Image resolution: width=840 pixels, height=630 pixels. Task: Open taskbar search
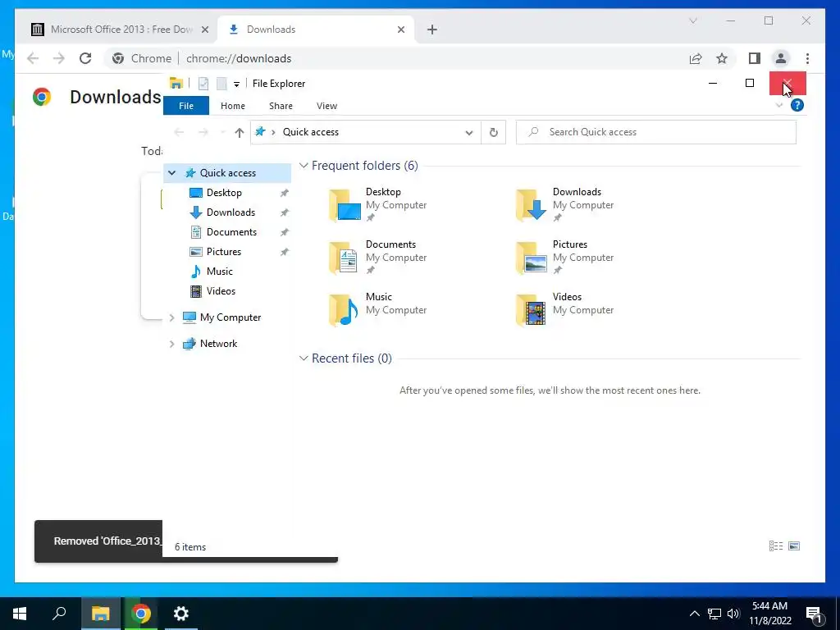59,614
